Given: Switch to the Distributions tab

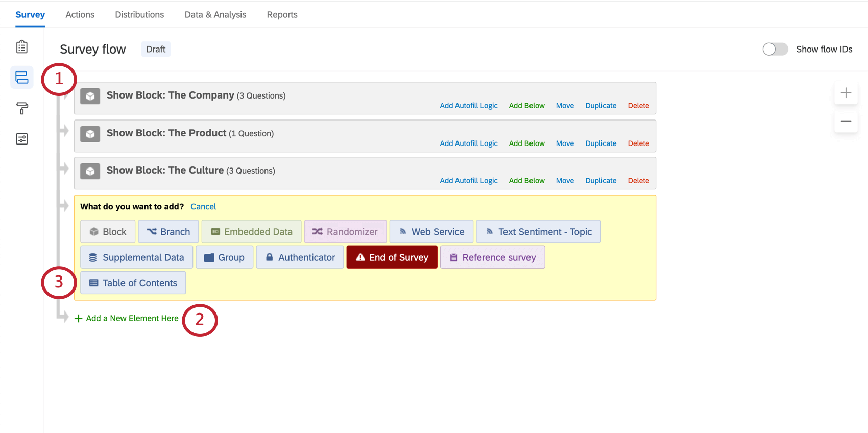Looking at the screenshot, I should point(139,14).
